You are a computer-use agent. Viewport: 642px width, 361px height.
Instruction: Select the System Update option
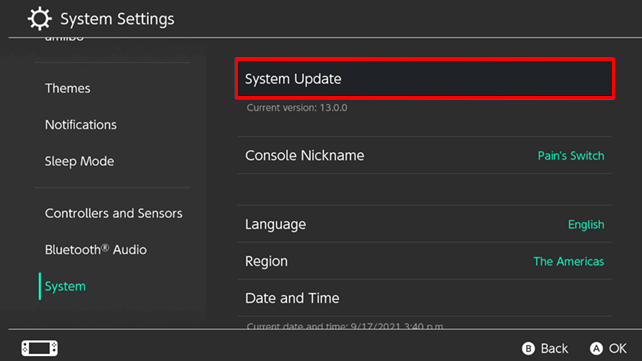425,79
